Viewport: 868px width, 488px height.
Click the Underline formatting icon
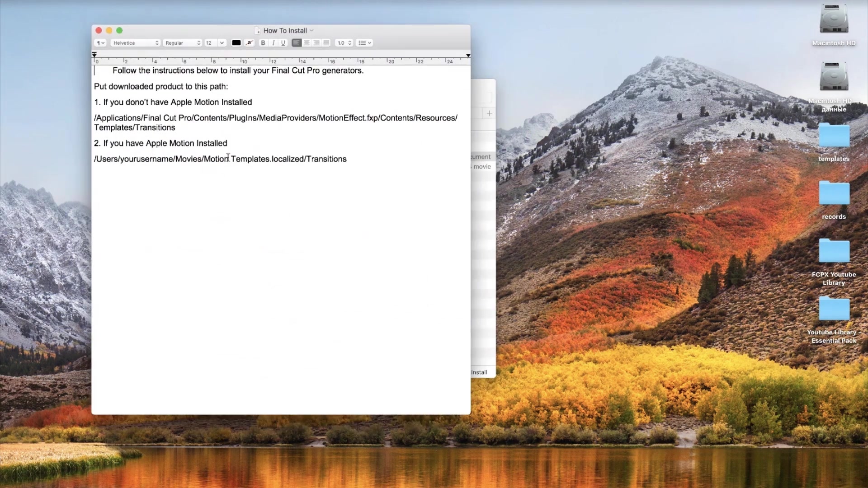point(283,43)
